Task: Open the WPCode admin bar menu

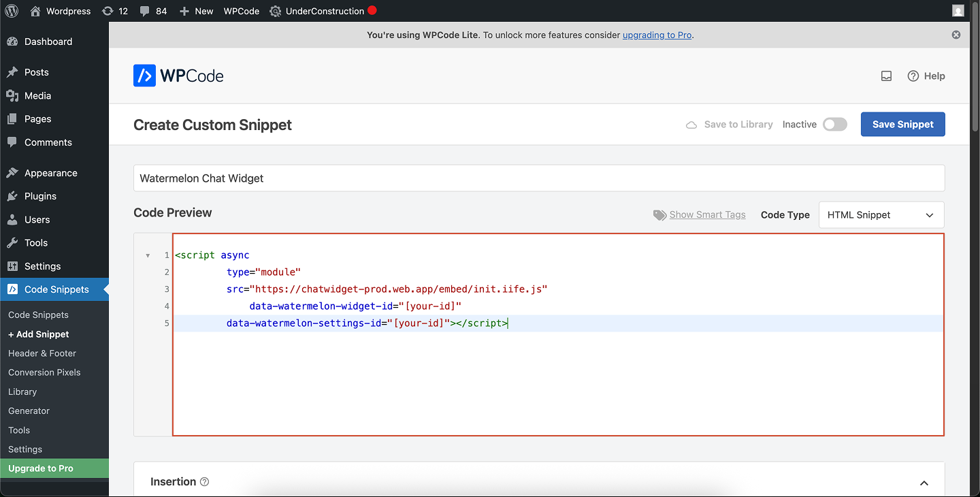Action: 241,10
